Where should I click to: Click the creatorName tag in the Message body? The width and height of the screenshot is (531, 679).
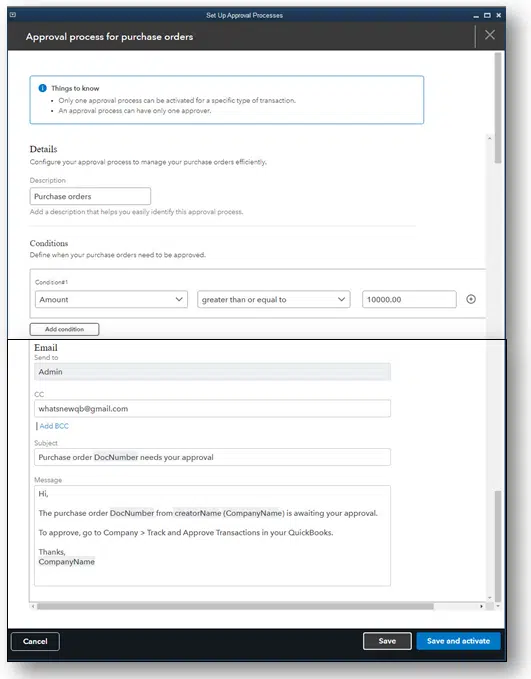(198, 513)
